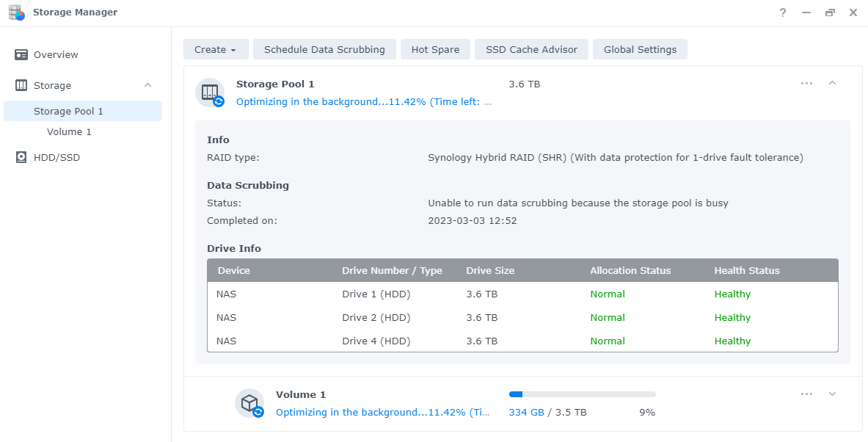Maximize the Storage Manager window
868x442 pixels.
click(830, 12)
